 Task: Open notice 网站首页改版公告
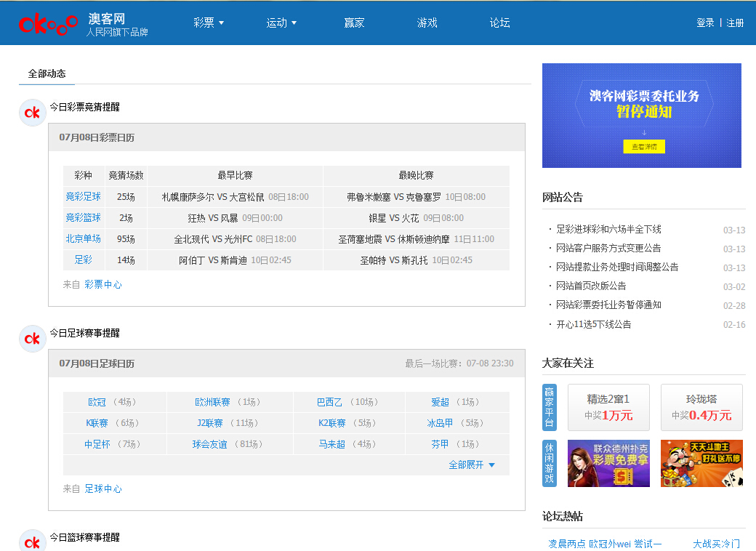(x=591, y=286)
